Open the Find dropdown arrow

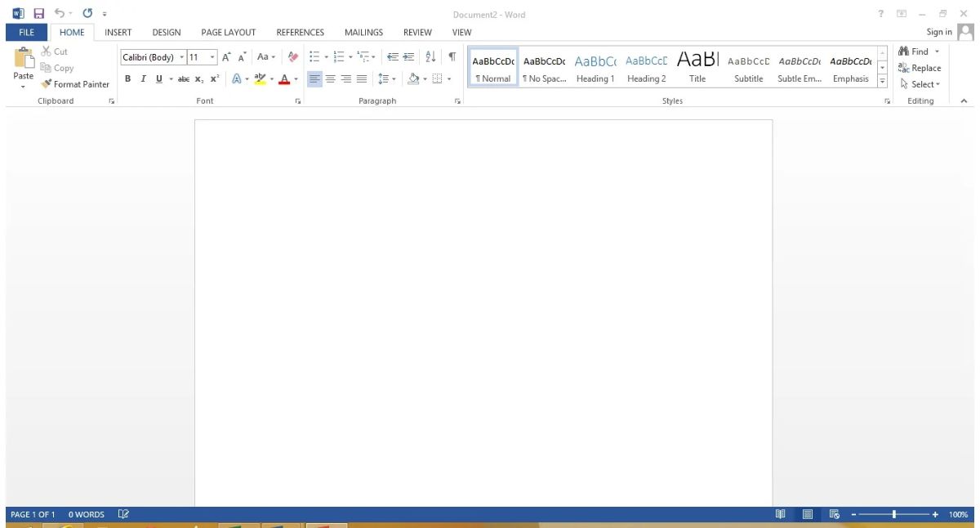click(x=936, y=52)
